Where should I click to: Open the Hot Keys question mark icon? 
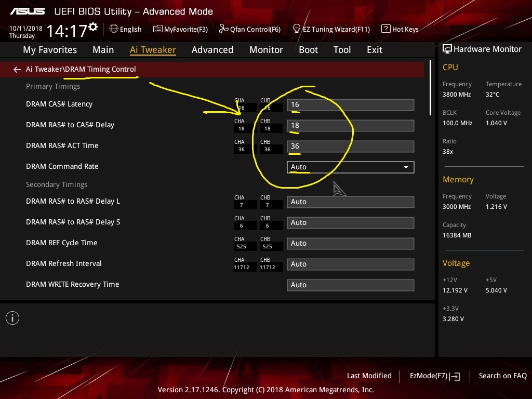click(386, 29)
